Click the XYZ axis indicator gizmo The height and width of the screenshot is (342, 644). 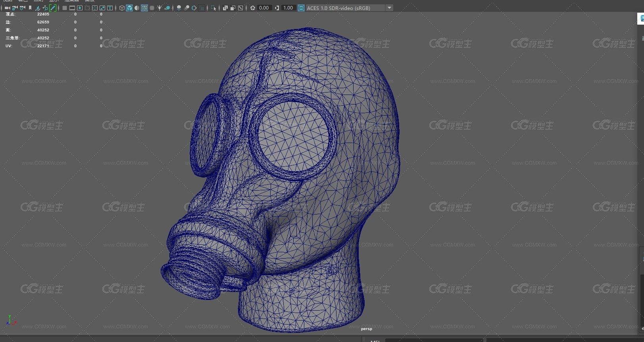(x=11, y=321)
